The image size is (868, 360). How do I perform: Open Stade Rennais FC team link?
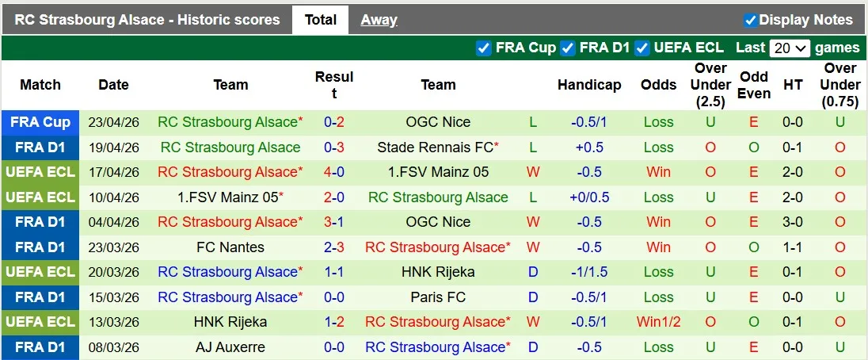[x=435, y=147]
